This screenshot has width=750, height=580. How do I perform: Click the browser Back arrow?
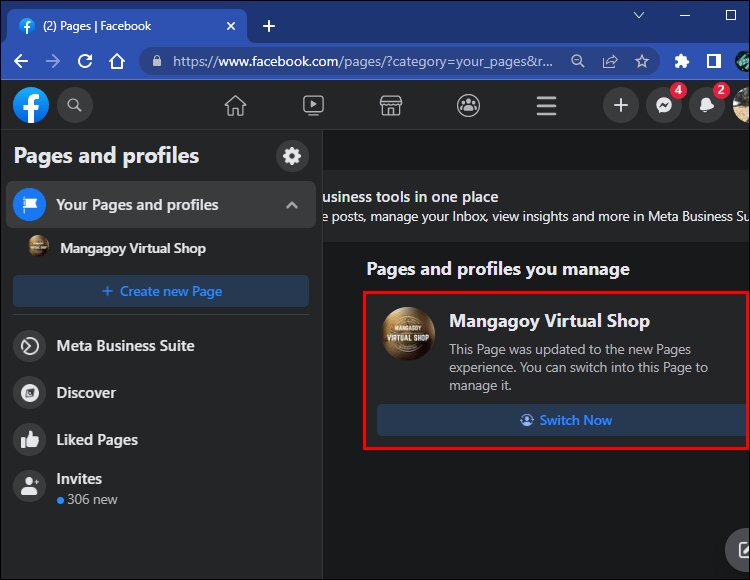(21, 61)
